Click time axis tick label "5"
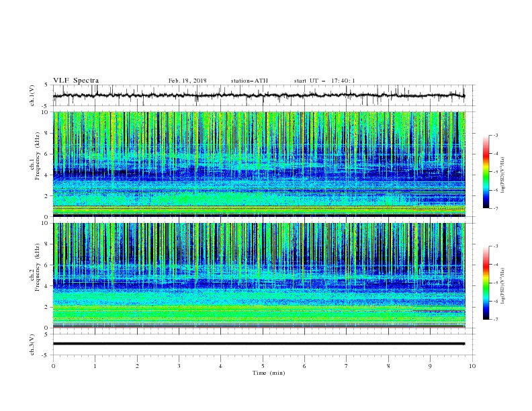532x411 pixels. [x=263, y=366]
